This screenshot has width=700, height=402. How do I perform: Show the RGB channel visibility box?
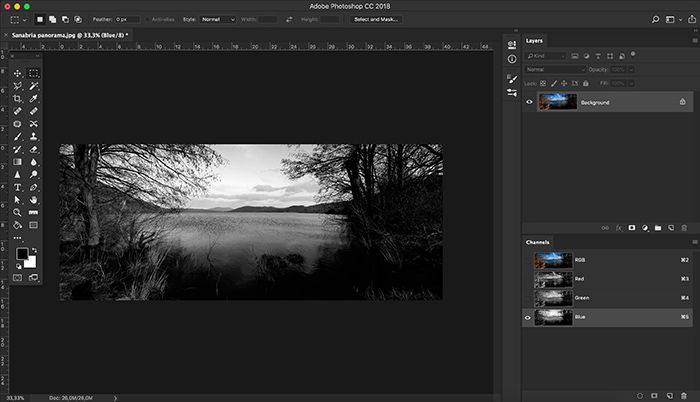[528, 260]
